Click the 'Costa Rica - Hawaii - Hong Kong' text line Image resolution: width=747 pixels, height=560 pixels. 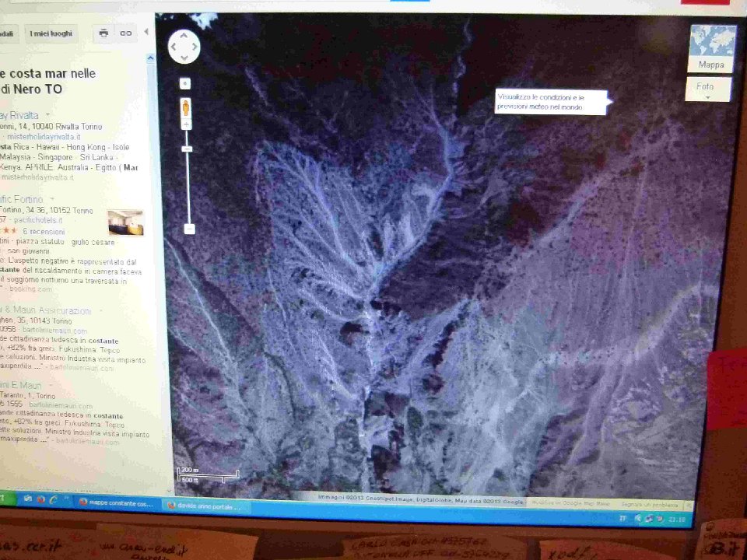65,147
